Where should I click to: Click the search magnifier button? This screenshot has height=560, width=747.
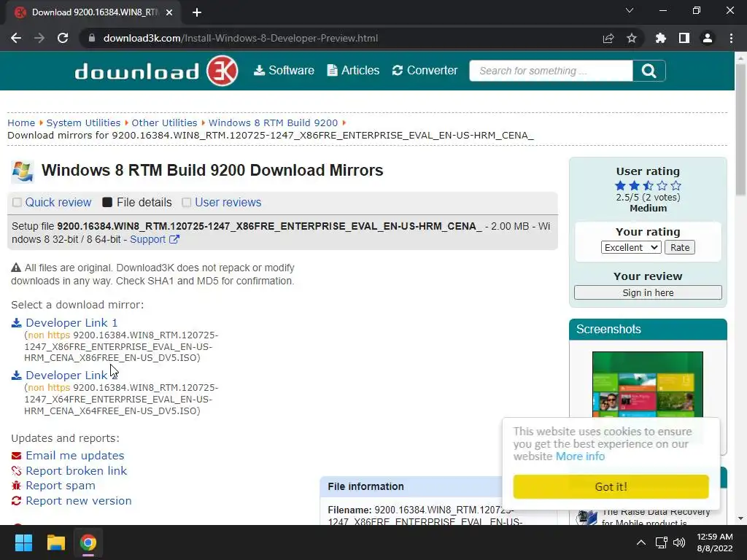649,71
